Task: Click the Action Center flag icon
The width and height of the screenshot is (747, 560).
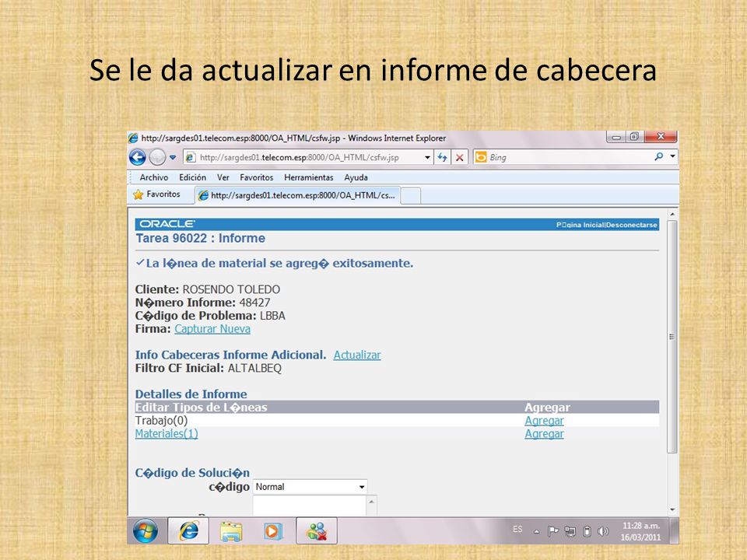Action: [552, 530]
